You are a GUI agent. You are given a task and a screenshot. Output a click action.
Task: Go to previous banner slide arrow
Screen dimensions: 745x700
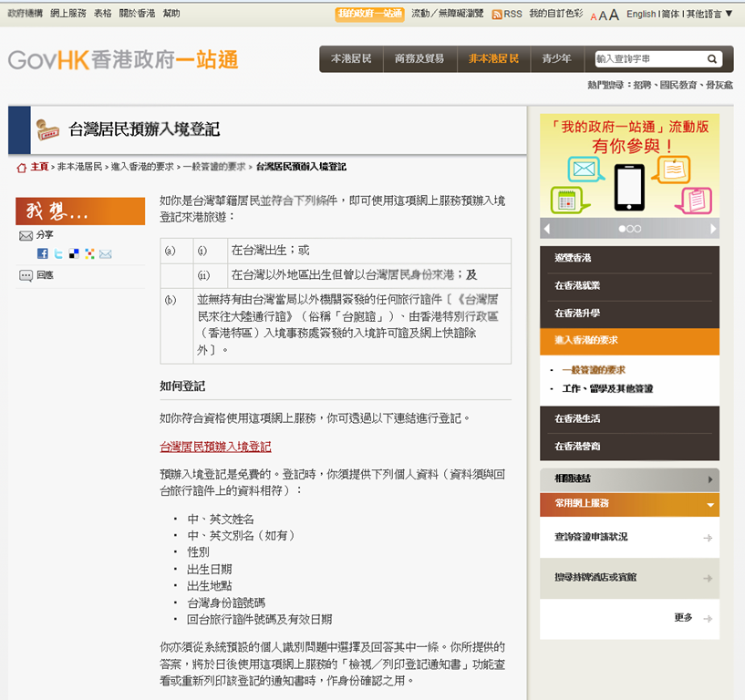547,229
